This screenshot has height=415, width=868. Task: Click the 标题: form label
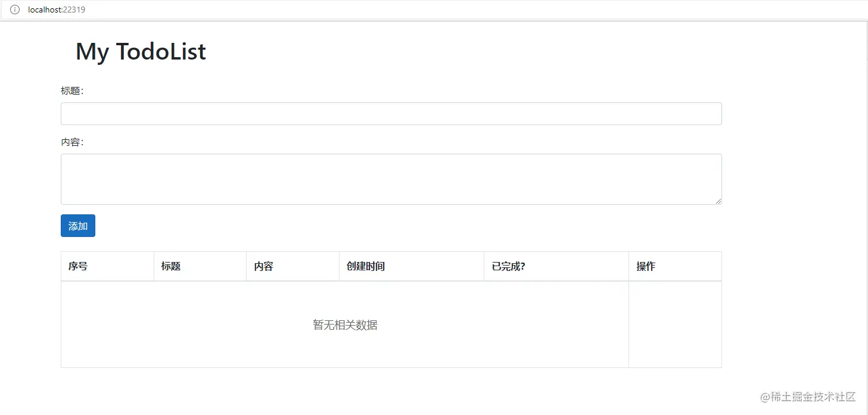click(72, 91)
